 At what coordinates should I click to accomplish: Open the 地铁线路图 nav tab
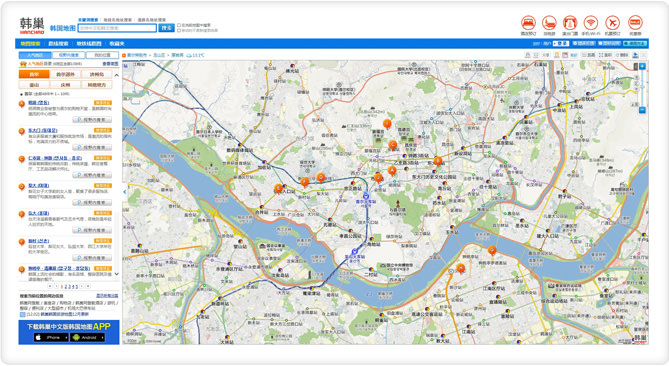(x=89, y=44)
